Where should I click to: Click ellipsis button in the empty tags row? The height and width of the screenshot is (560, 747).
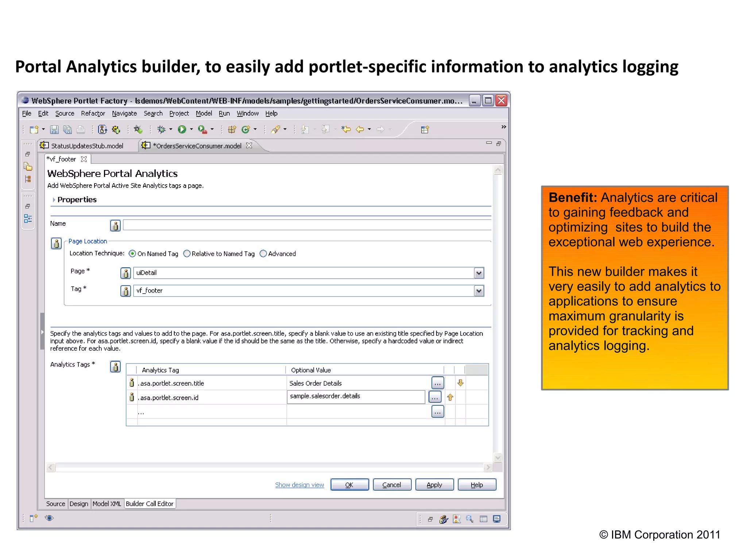438,412
